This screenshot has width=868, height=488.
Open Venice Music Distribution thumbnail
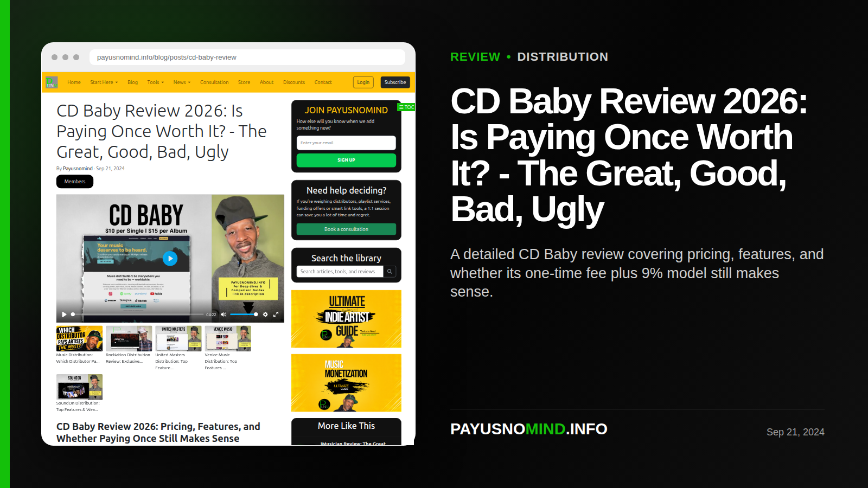(228, 339)
